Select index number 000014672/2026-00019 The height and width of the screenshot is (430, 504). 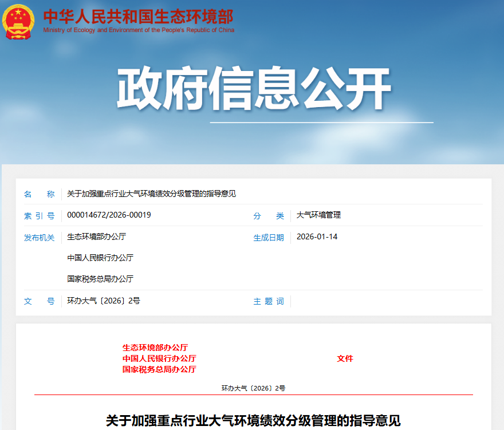tap(109, 215)
